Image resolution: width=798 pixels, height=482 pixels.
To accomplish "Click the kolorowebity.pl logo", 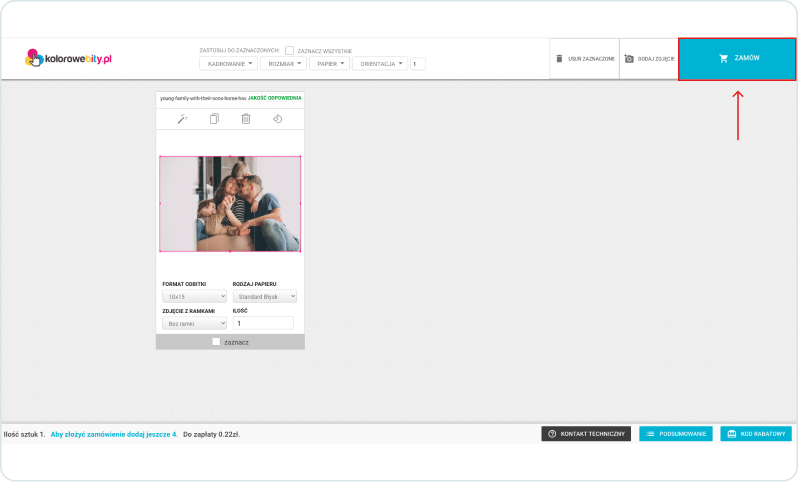I will coord(68,59).
